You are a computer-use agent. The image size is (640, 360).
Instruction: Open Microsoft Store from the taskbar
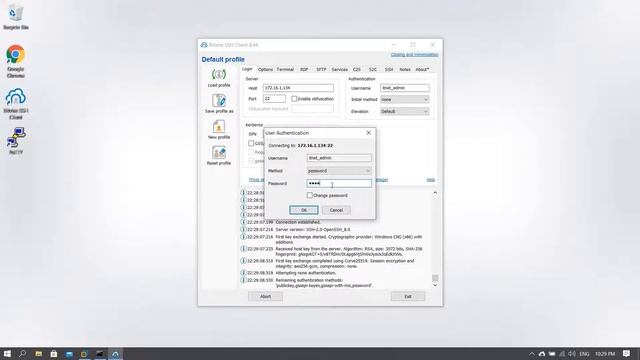pos(53,353)
